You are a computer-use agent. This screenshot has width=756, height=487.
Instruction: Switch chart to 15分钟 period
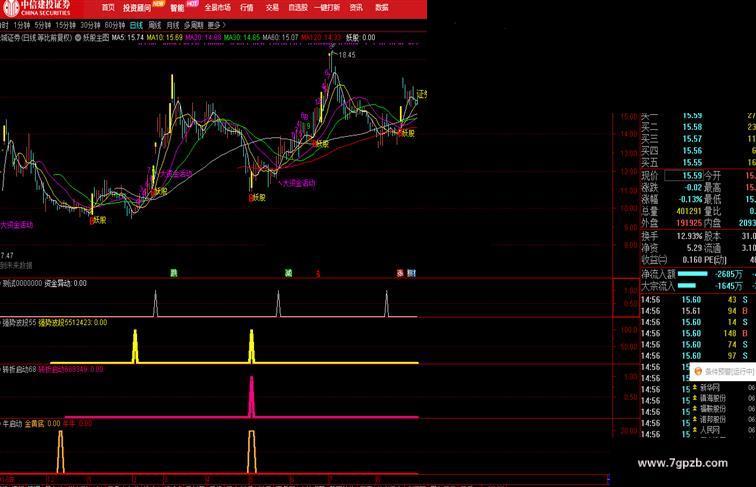66,25
